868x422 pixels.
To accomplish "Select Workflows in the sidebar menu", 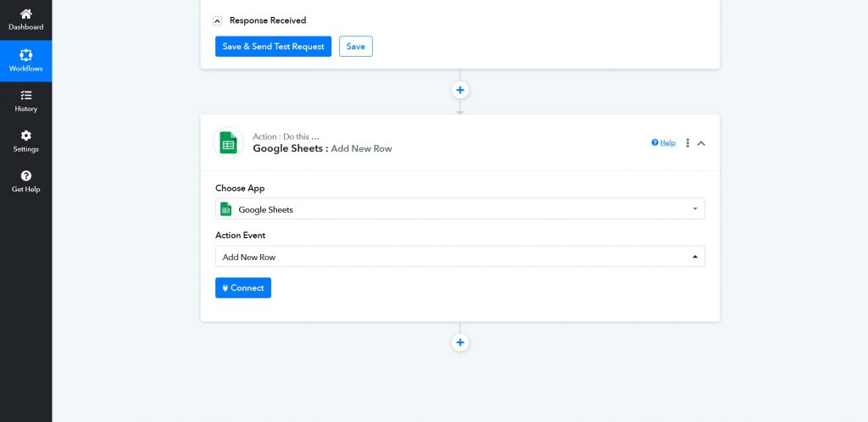I will tap(25, 61).
